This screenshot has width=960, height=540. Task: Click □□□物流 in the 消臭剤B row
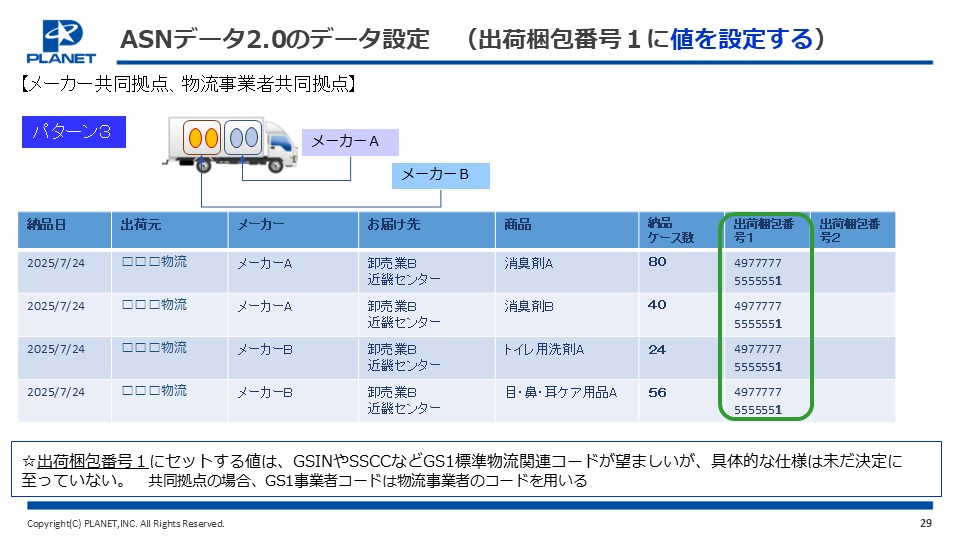pyautogui.click(x=154, y=304)
